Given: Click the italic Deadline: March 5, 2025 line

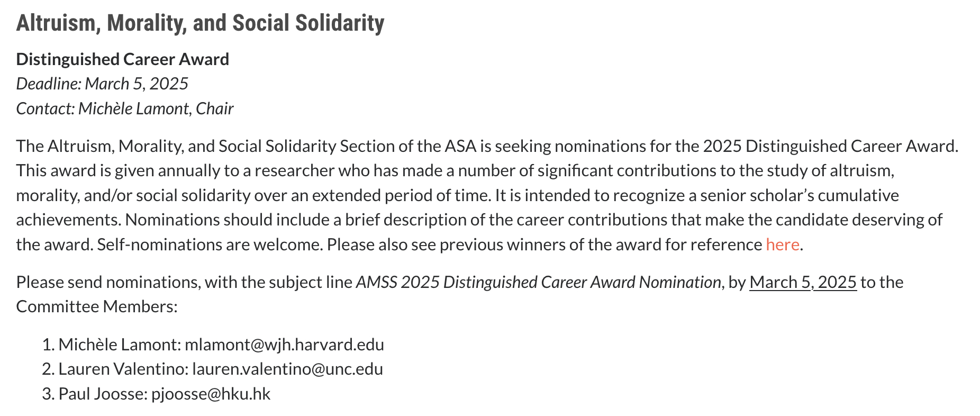Looking at the screenshot, I should (x=102, y=84).
